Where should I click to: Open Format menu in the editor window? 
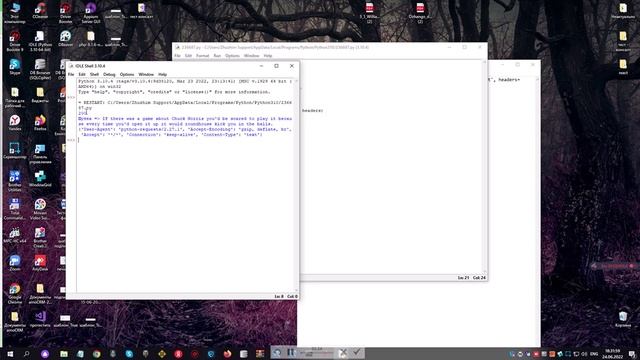[x=202, y=56]
